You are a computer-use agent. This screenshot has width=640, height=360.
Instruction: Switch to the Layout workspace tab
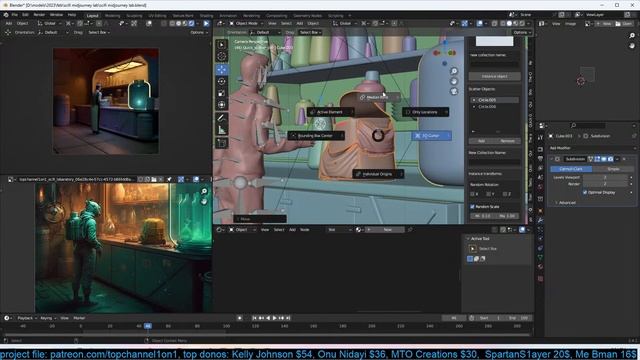click(93, 16)
